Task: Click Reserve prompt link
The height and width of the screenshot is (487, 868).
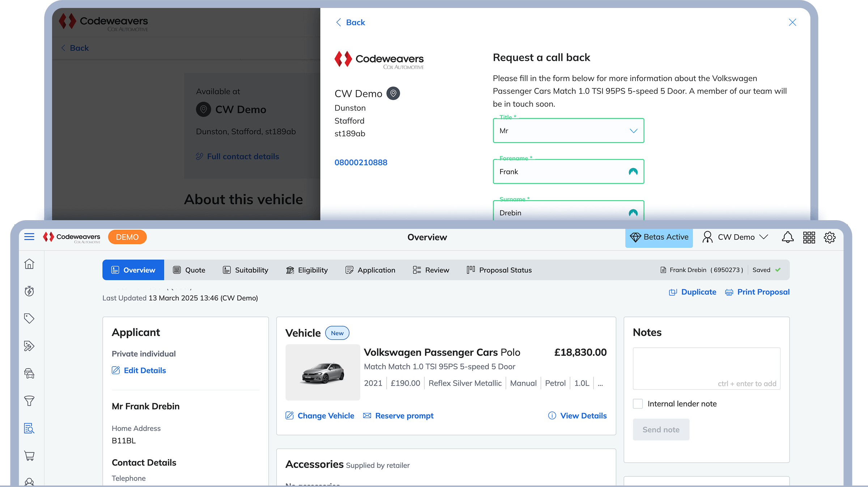Action: (398, 416)
